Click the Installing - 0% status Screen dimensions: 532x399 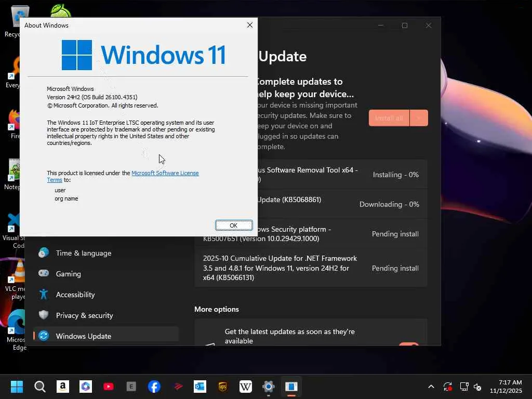coord(395,175)
